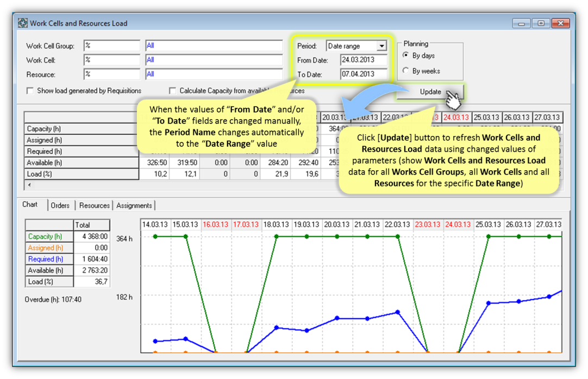Click the 4 368:00 total capacity value
Viewport: 588px width, 379px height.
coord(91,237)
